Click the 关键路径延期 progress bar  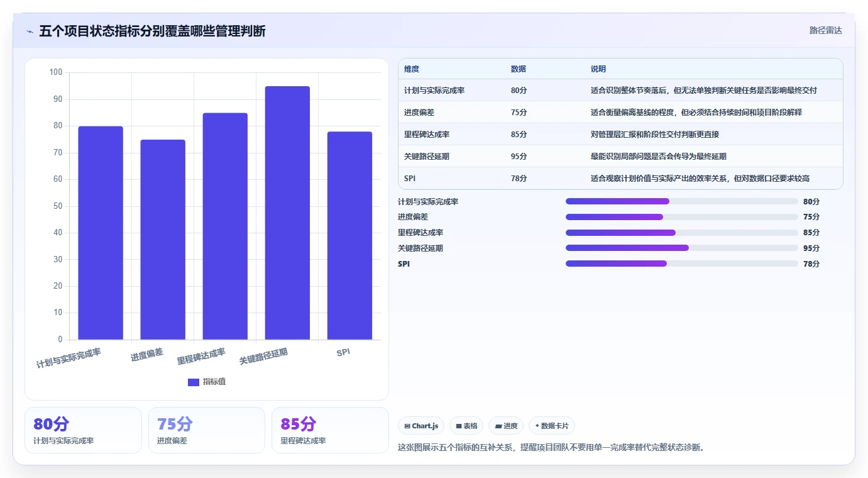coord(682,248)
